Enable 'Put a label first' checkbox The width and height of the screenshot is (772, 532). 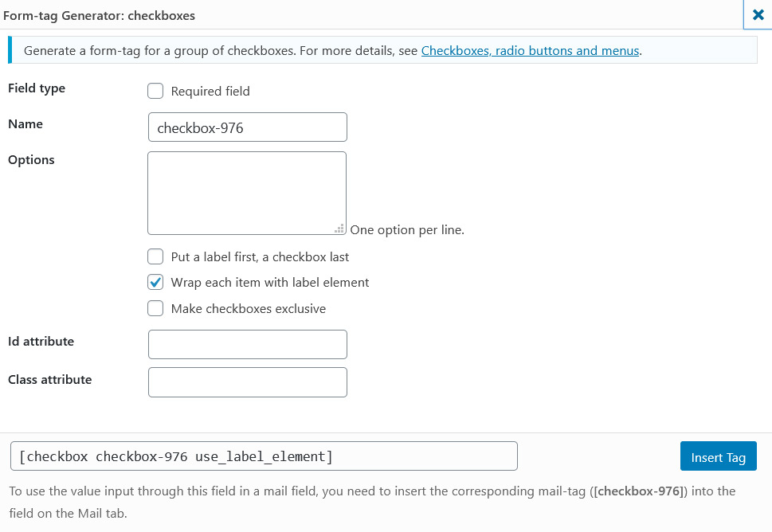155,256
